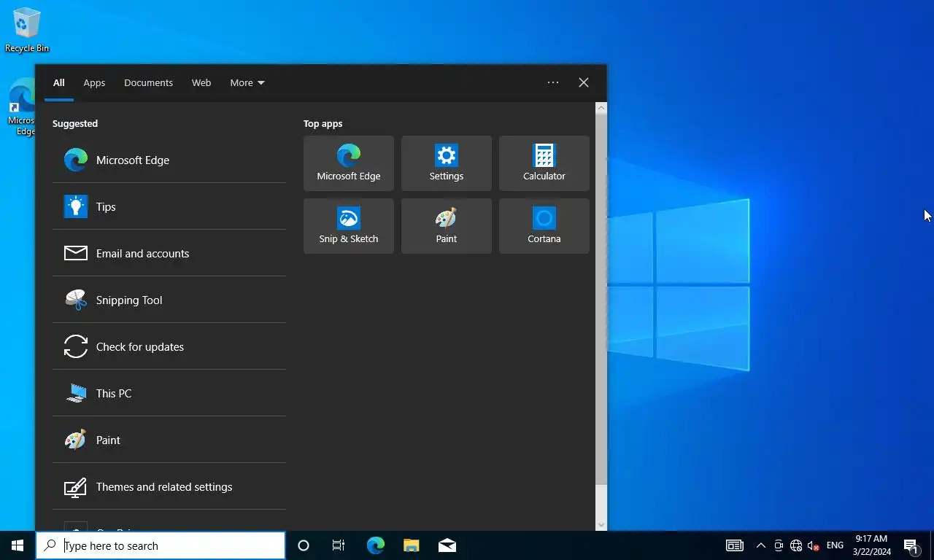The height and width of the screenshot is (560, 934).
Task: Open Task View on the taskbar
Action: pyautogui.click(x=339, y=545)
